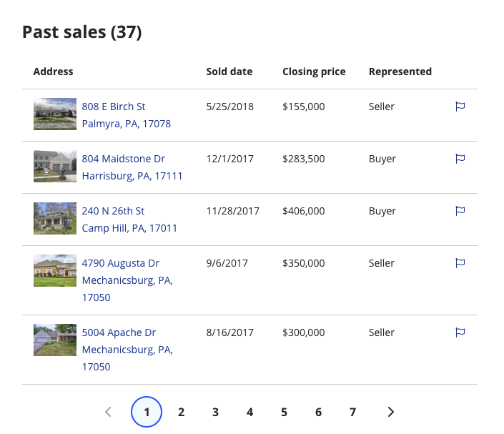
Task: Flag the 804 Maidstone Dr sale
Action: click(x=460, y=159)
